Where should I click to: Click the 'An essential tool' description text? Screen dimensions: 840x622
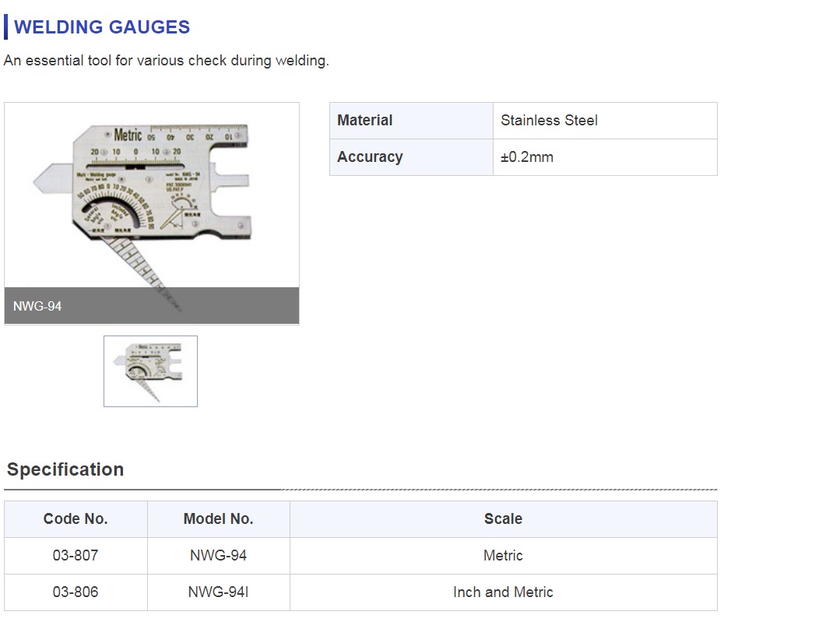[x=166, y=61]
